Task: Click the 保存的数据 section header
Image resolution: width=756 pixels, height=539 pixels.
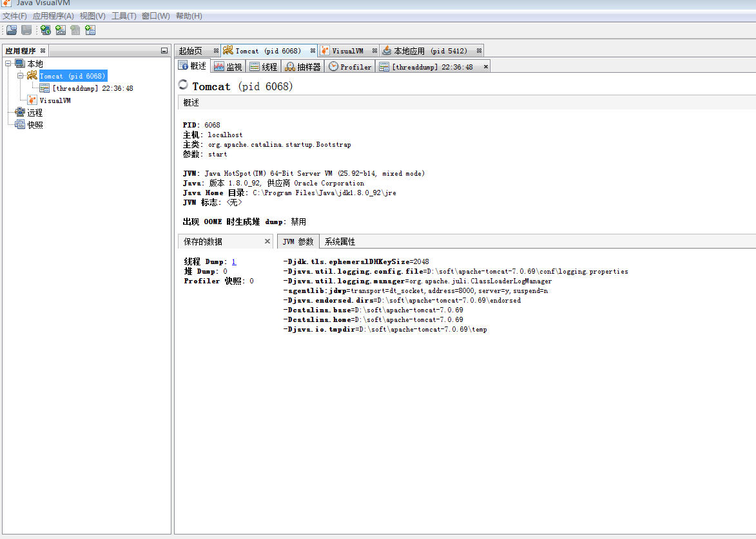Action: 226,241
